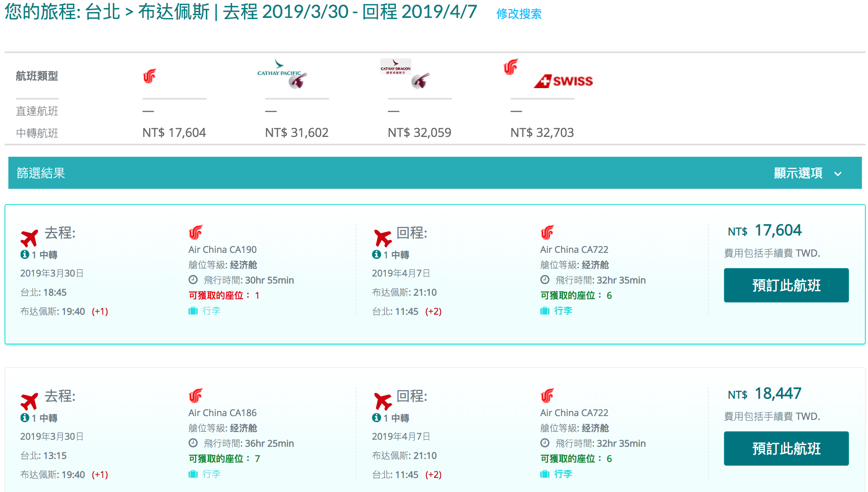Click the info icon beside return 1 中轉, first flight
The width and height of the screenshot is (868, 492).
coord(376,254)
